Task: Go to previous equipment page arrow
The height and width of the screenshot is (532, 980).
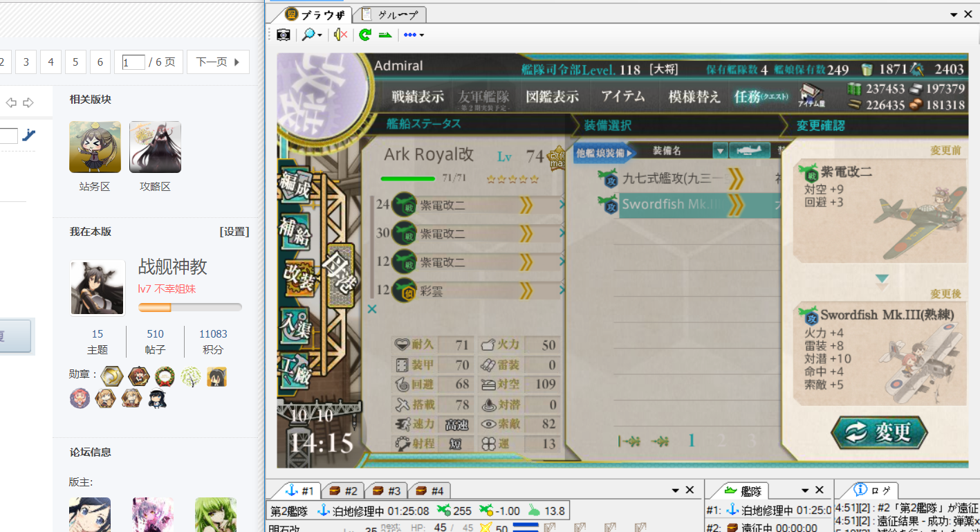Action: (660, 441)
